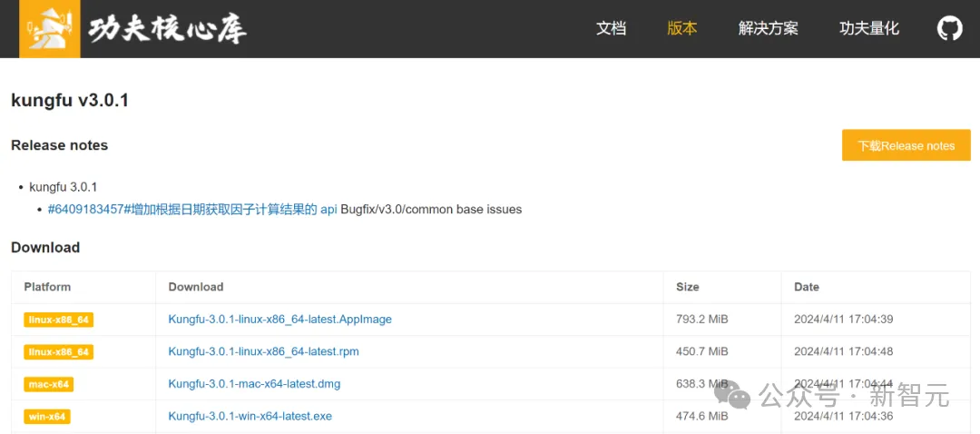This screenshot has width=980, height=434.
Task: Download the Kungfu win-x64 exe installer
Action: click(x=250, y=416)
